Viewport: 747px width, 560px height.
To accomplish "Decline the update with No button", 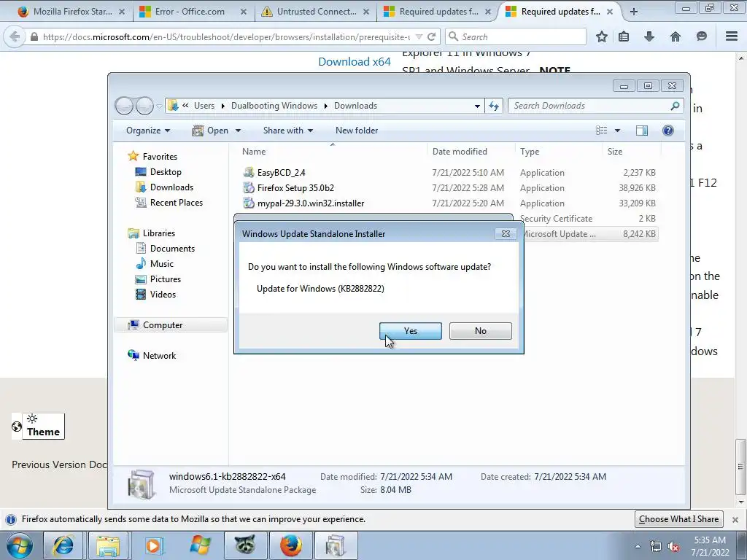I will coord(480,331).
